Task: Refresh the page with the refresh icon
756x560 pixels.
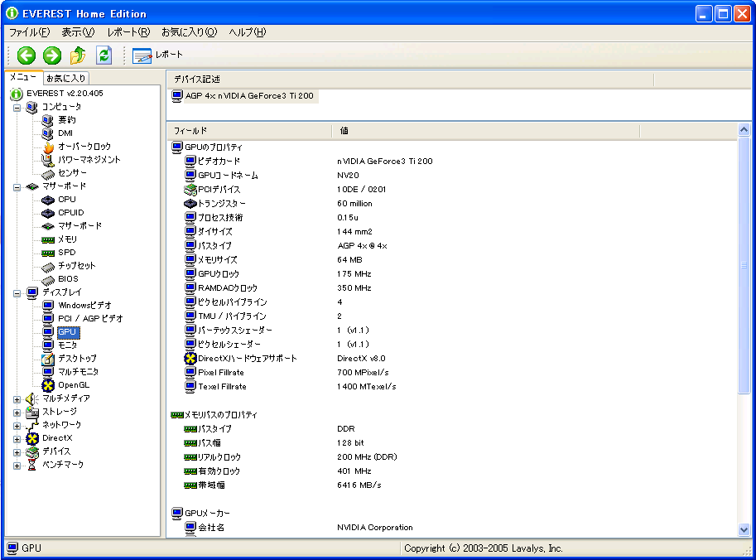Action: pos(104,56)
